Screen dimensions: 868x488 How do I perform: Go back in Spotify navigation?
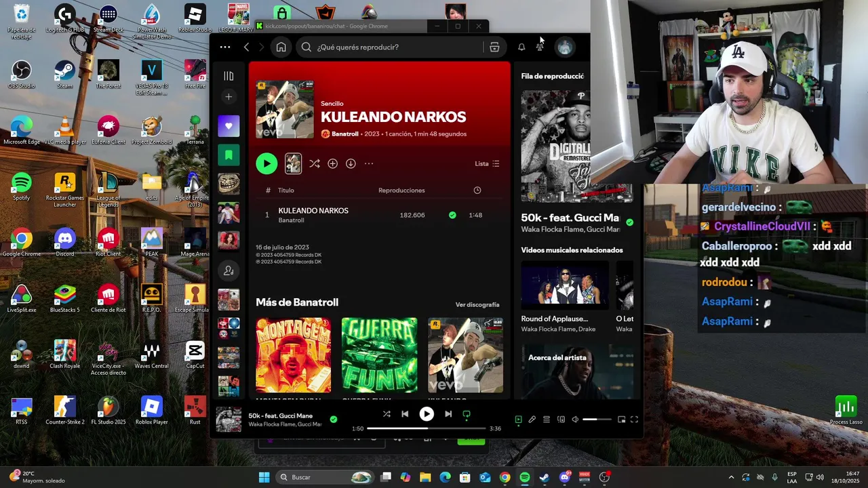(247, 47)
